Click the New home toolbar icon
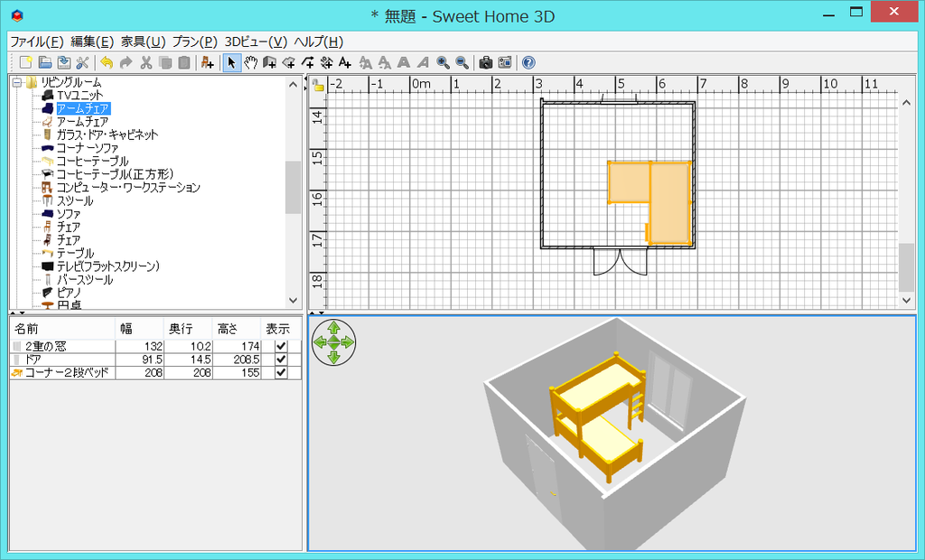This screenshot has height=560, width=925. [25, 62]
